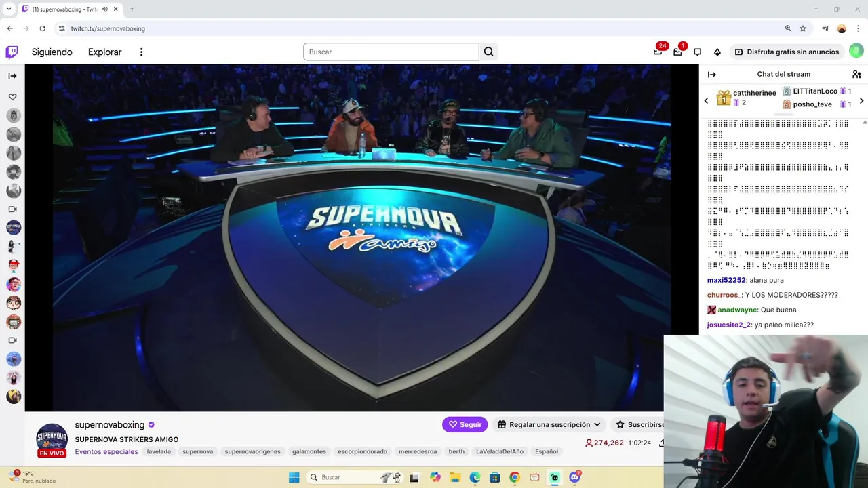Click catthherinee top gifter entry
This screenshot has height=488, width=868.
point(747,98)
